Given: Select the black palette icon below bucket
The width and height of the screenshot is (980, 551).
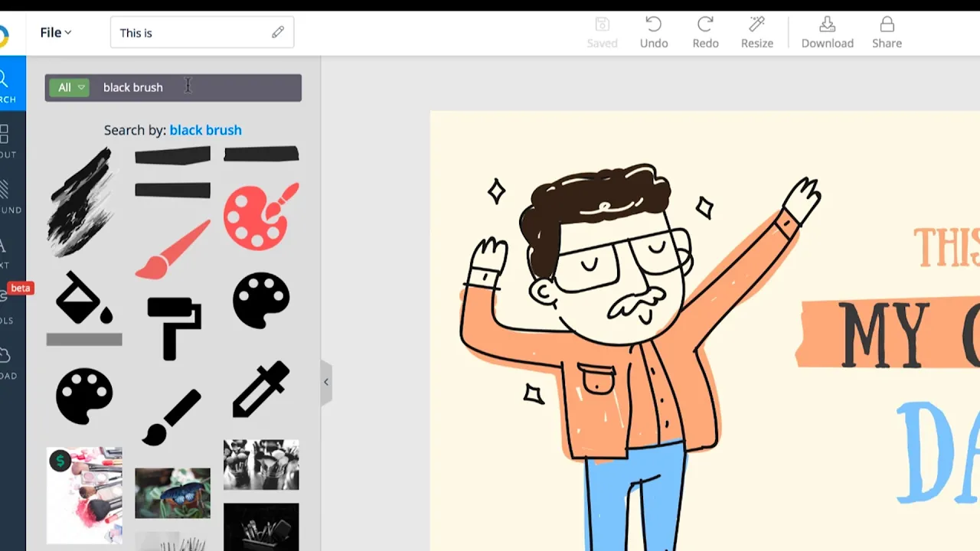Looking at the screenshot, I should pos(84,396).
